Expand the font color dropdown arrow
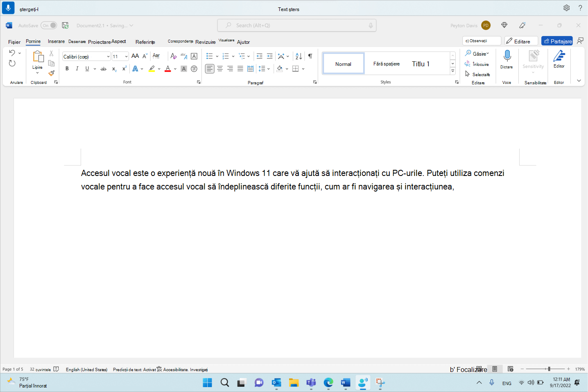The image size is (588, 392). pos(175,69)
